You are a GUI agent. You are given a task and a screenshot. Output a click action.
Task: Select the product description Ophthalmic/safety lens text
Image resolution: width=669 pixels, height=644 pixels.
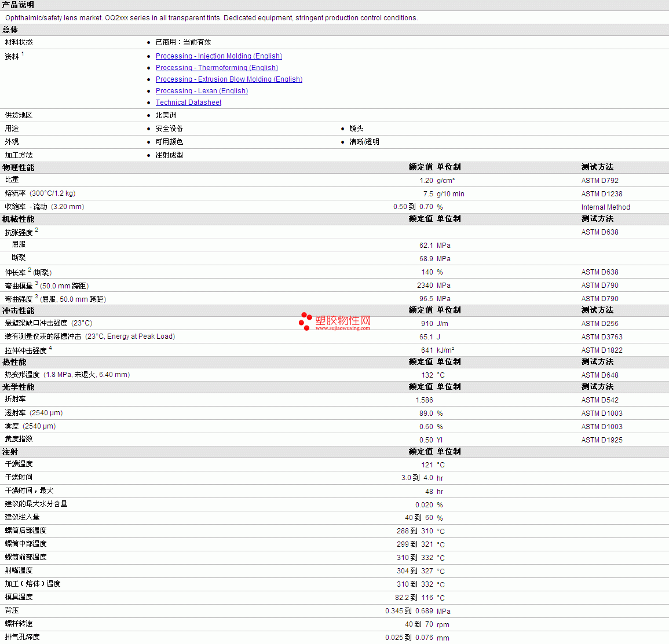click(211, 18)
